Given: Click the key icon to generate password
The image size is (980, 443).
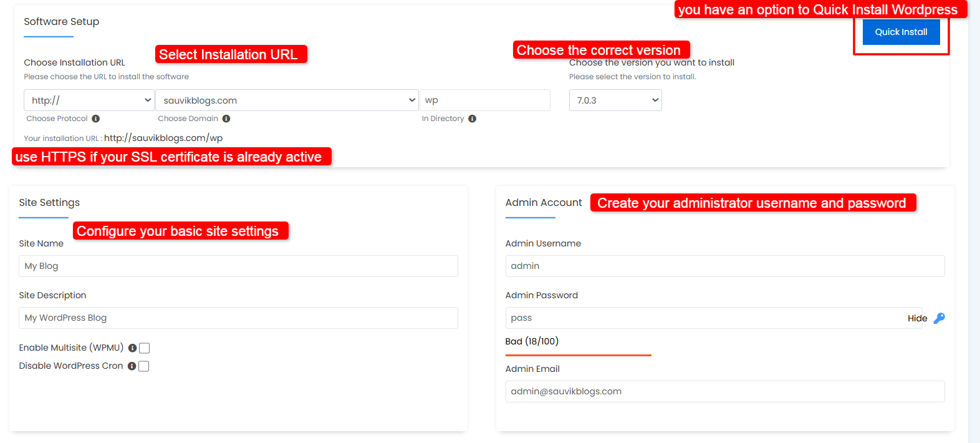Looking at the screenshot, I should point(939,318).
